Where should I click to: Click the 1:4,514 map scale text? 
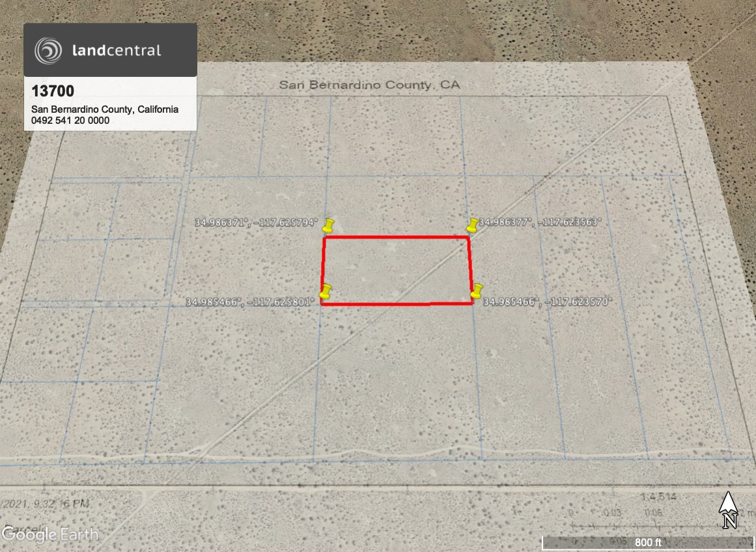(658, 497)
